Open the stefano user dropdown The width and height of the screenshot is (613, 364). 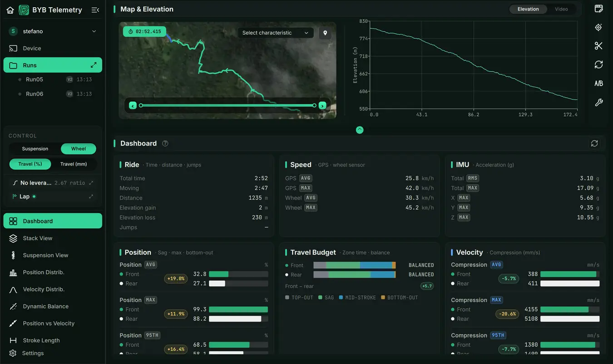pos(53,31)
